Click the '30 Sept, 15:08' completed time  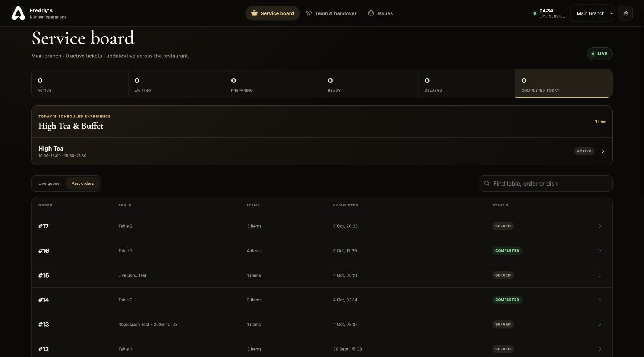coord(347,349)
